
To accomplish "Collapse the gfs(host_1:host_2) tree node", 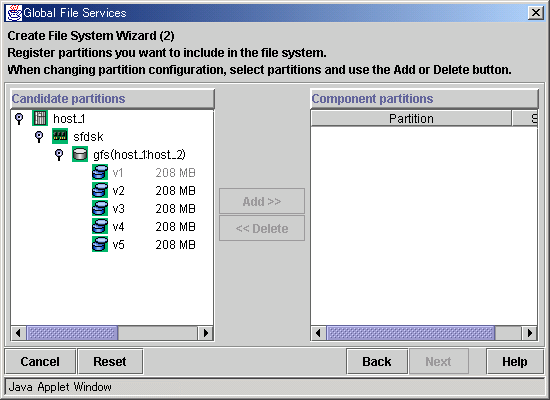I will [x=59, y=154].
